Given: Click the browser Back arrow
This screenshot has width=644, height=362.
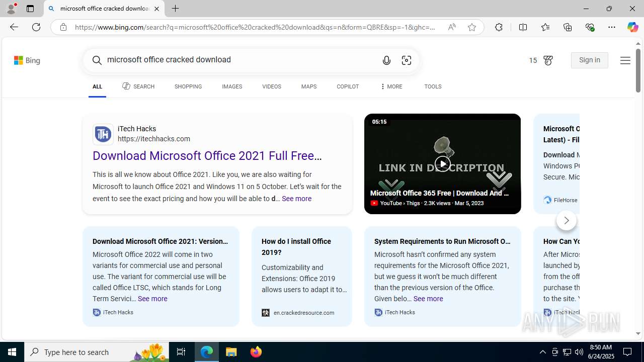Looking at the screenshot, I should coord(14,27).
